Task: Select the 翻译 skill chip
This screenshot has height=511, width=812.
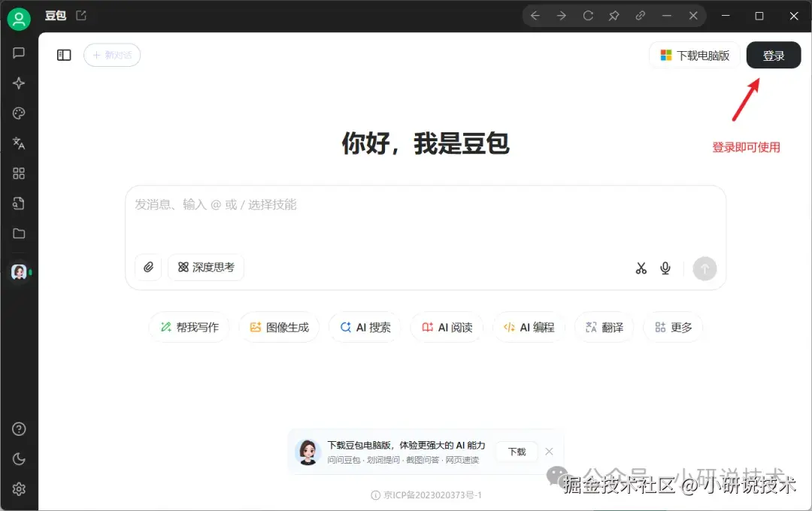Action: (604, 327)
